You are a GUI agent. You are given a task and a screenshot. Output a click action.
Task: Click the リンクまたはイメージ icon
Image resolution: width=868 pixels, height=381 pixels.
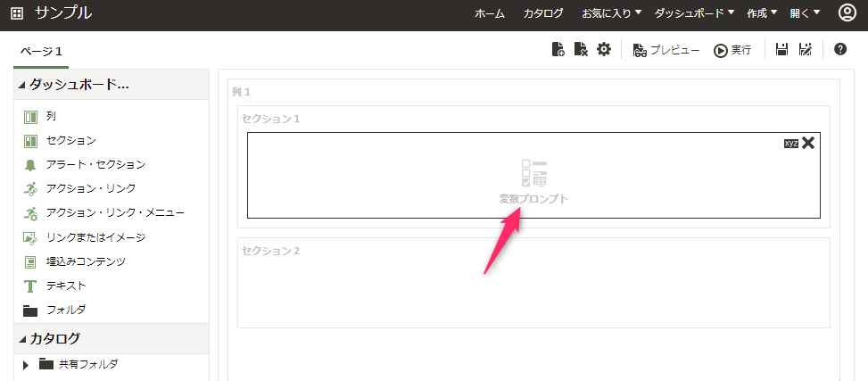pos(30,238)
